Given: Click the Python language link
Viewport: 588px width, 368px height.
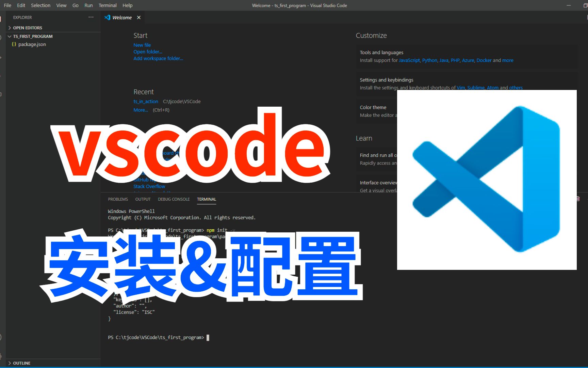Looking at the screenshot, I should (x=429, y=60).
